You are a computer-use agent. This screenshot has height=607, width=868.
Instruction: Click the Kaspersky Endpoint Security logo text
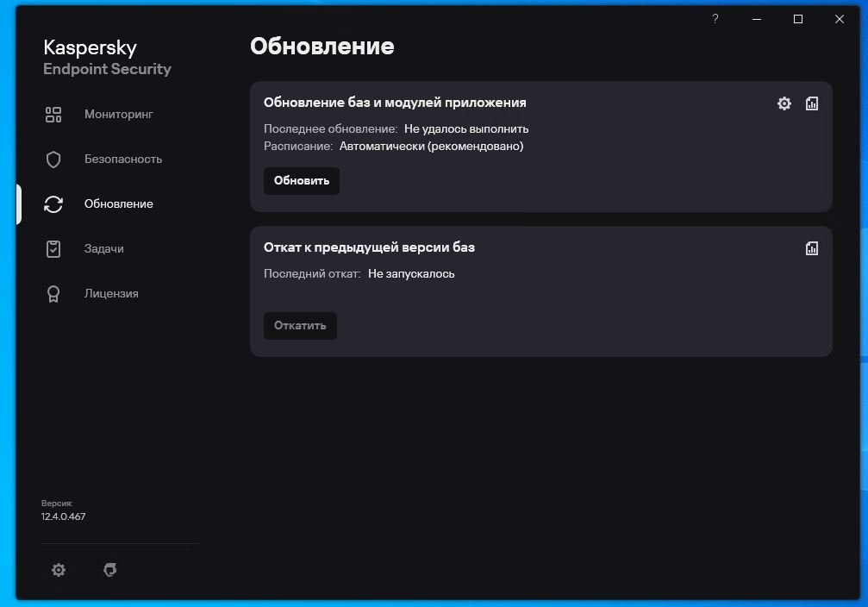107,57
